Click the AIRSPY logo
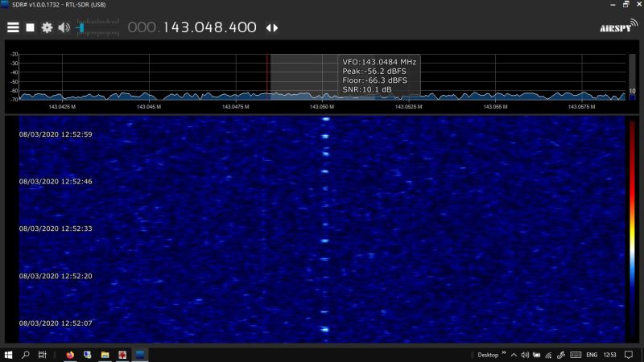The image size is (644, 362). [618, 27]
